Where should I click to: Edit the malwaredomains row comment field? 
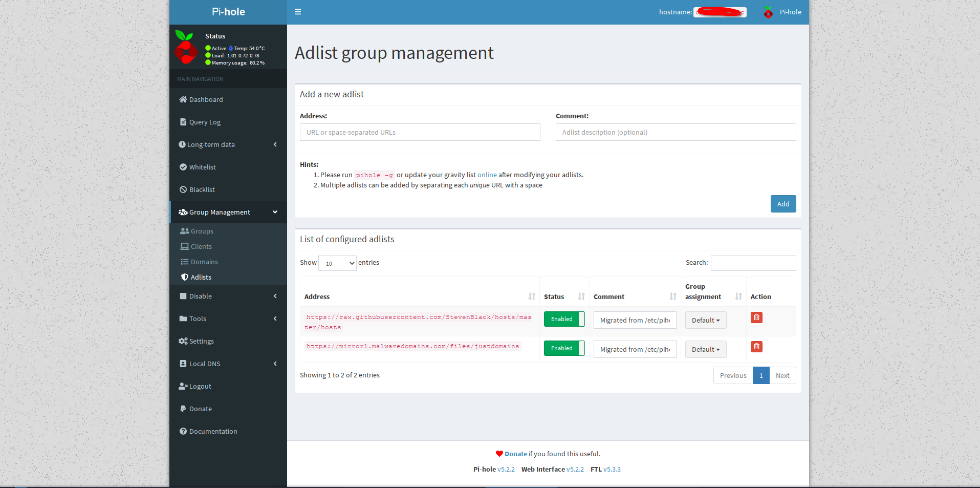pyautogui.click(x=635, y=349)
